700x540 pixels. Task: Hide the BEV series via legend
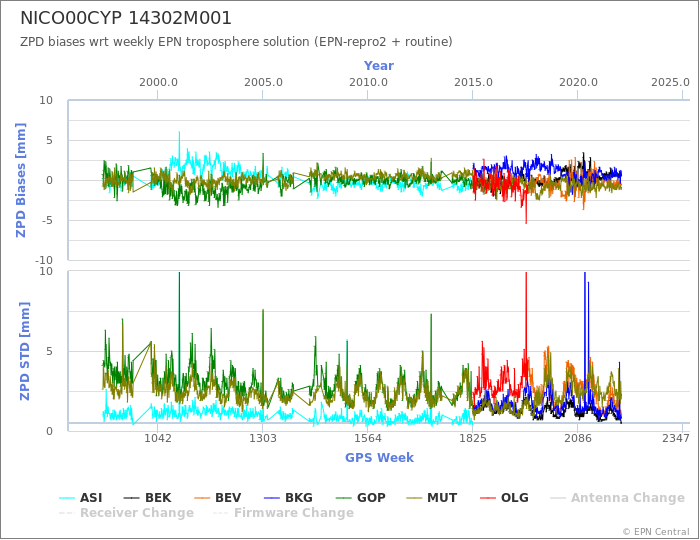[218, 498]
